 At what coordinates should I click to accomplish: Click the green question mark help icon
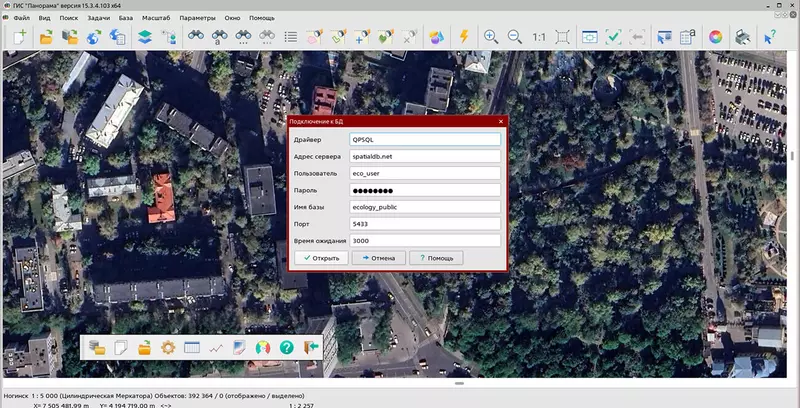coord(286,348)
